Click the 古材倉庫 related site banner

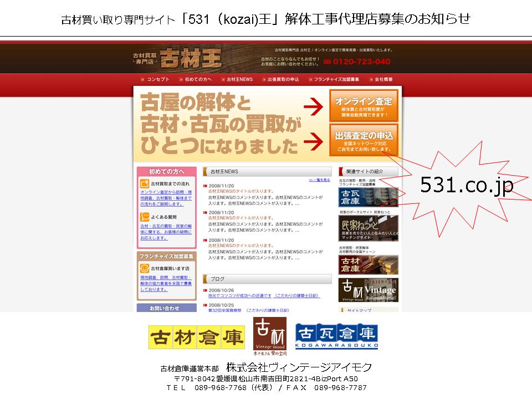tap(368, 265)
